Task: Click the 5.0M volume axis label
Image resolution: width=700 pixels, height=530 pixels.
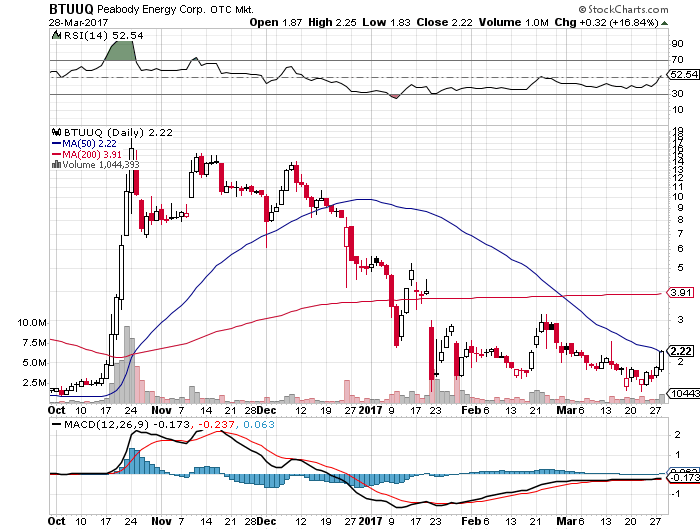Action: click(34, 363)
